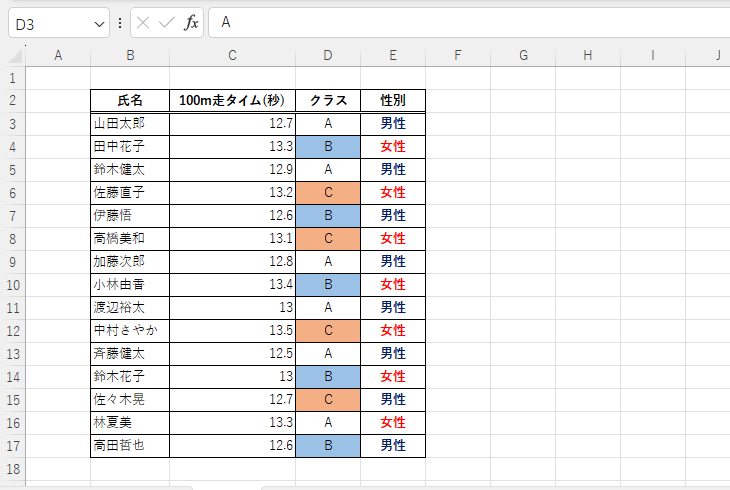
Task: Click the 性別 header cell
Action: point(393,101)
